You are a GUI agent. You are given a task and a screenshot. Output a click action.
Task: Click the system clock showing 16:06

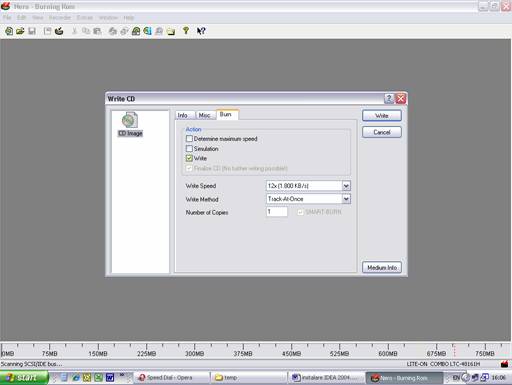point(499,378)
